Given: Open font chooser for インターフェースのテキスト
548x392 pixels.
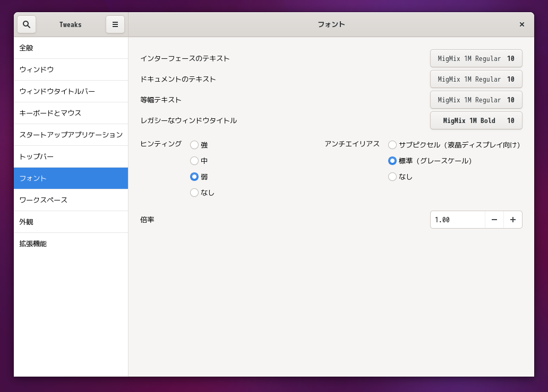Looking at the screenshot, I should pyautogui.click(x=476, y=58).
